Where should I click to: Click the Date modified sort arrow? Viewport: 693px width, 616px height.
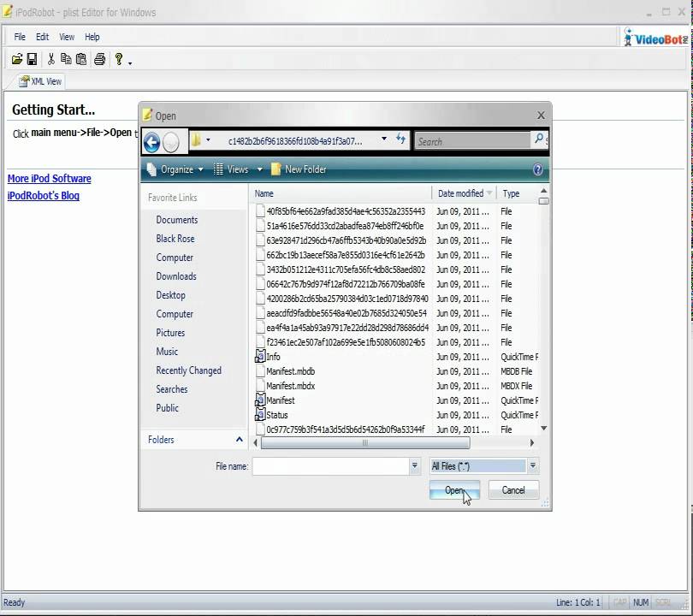click(x=489, y=193)
